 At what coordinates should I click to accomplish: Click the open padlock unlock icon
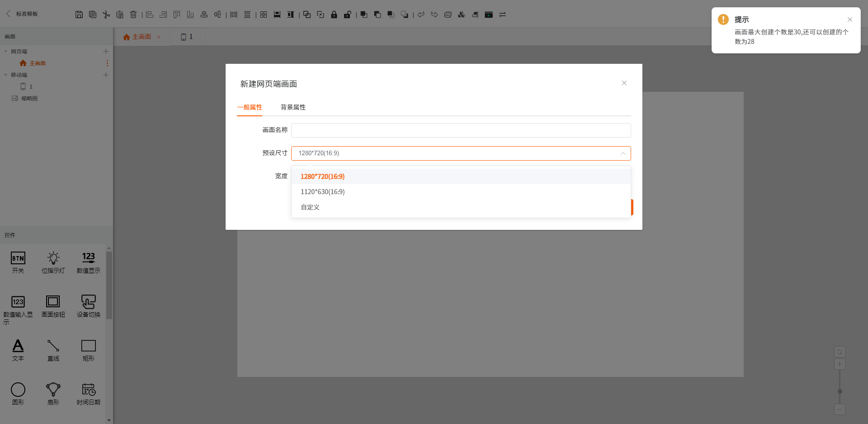(x=348, y=14)
